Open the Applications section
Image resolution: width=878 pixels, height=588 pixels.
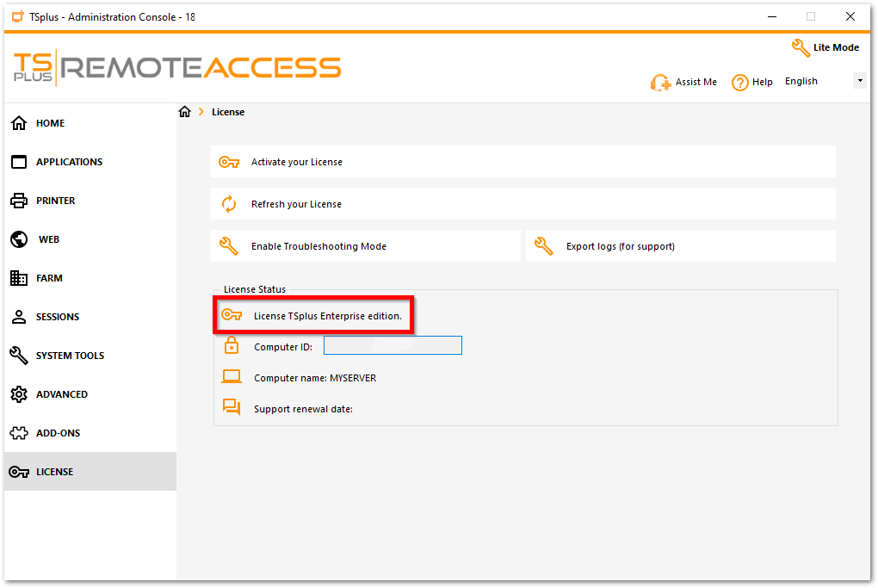tap(69, 162)
